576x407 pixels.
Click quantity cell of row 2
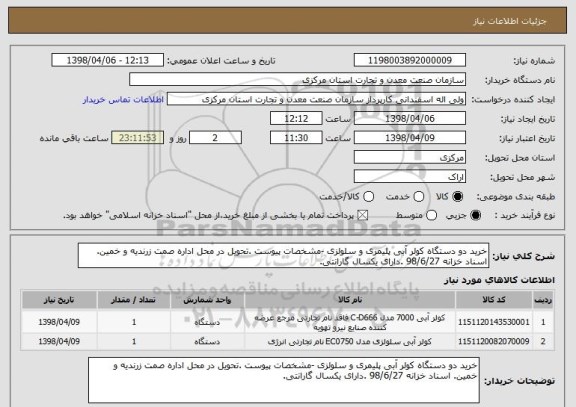pyautogui.click(x=134, y=342)
